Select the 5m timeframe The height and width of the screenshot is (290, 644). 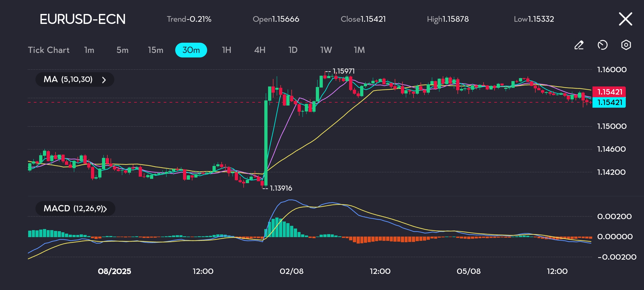click(x=122, y=50)
